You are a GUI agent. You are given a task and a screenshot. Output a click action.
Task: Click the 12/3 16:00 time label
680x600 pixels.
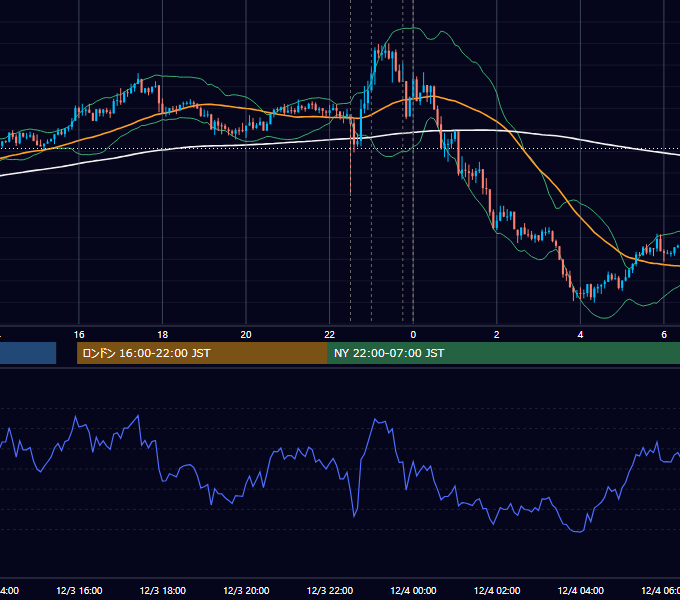(x=79, y=590)
